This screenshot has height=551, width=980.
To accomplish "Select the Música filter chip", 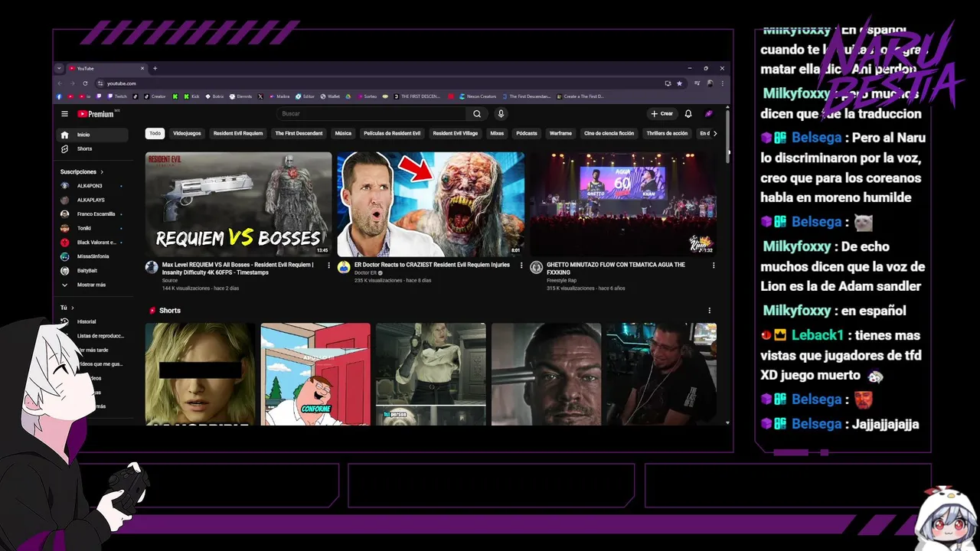I will point(343,133).
